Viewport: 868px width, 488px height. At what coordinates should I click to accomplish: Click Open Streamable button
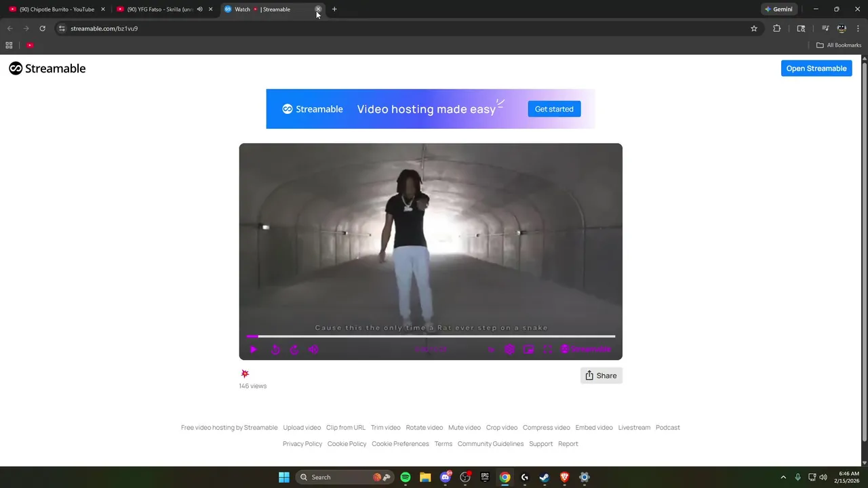816,68
